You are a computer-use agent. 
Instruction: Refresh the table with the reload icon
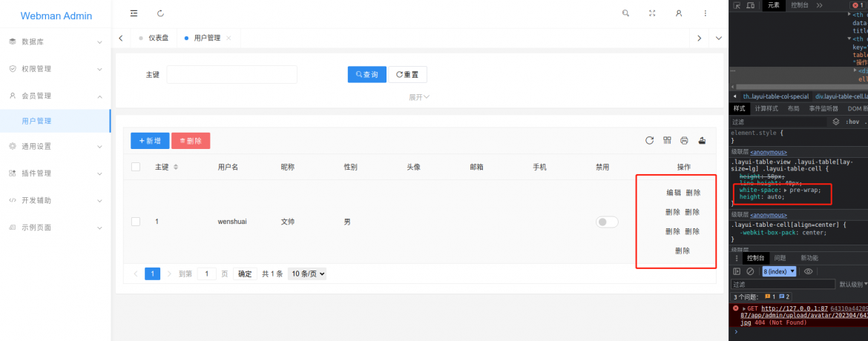tap(649, 141)
